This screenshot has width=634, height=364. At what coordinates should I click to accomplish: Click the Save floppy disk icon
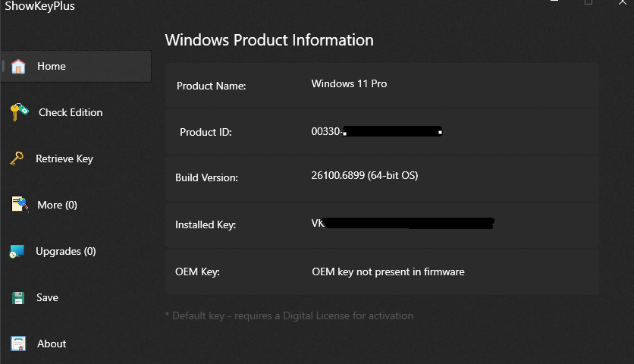click(x=18, y=297)
